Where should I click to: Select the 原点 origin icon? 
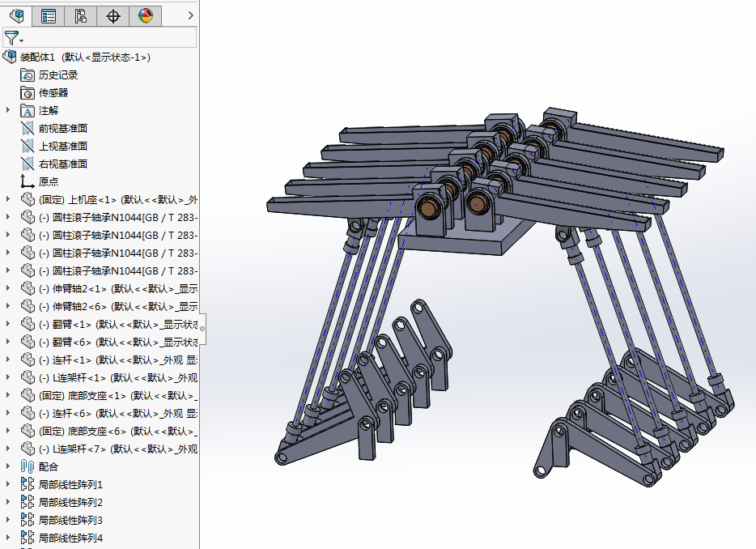(27, 181)
